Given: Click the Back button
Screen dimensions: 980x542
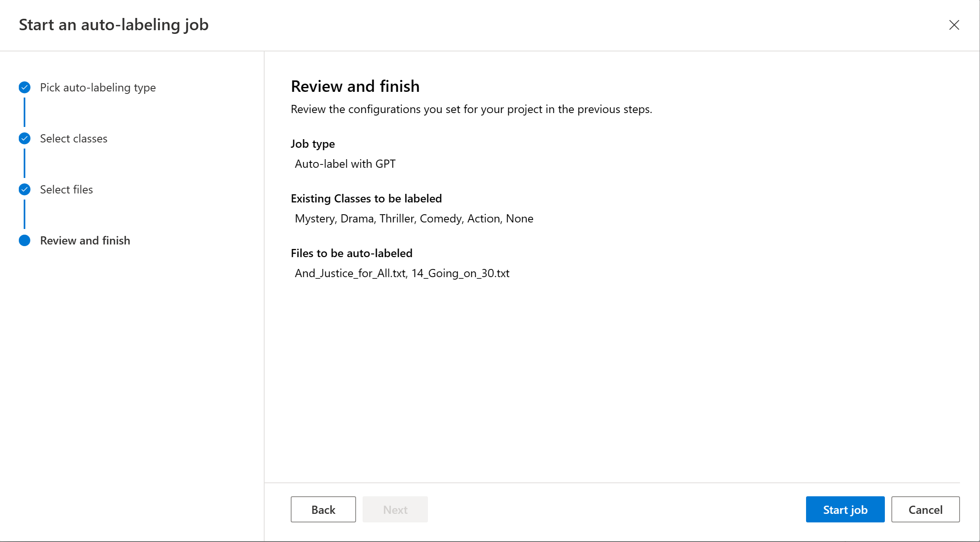Looking at the screenshot, I should tap(323, 509).
